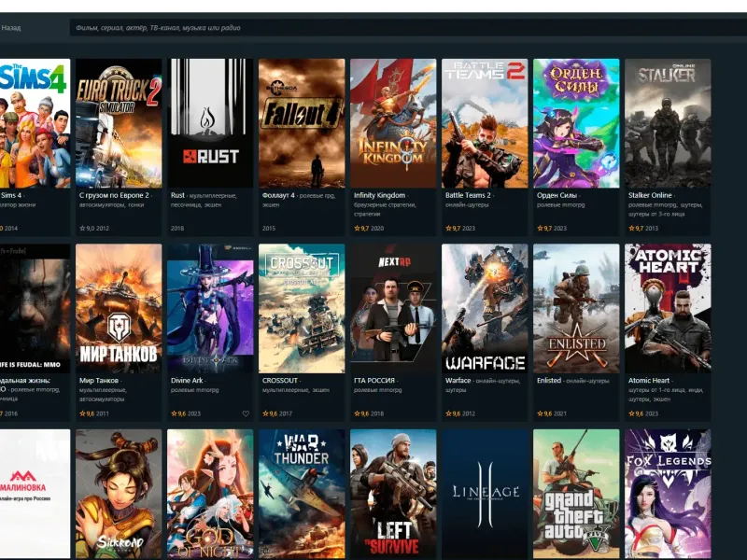Viewport: 747px width, 560px height.
Task: Click the Stalker Online rating star
Action: (631, 228)
